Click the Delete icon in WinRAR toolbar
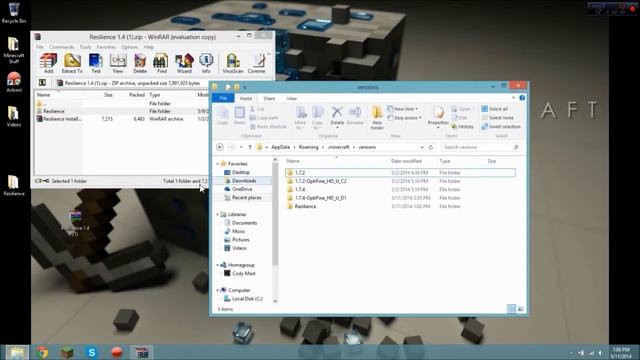Screen dimensions: 640x360 [140, 63]
